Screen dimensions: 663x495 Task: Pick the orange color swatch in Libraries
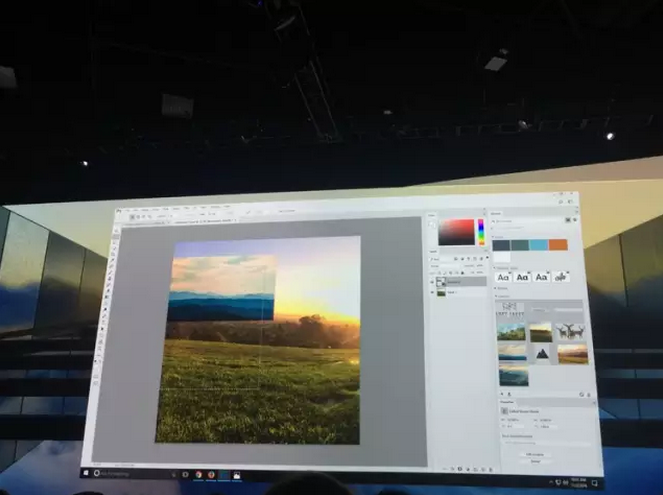point(558,246)
